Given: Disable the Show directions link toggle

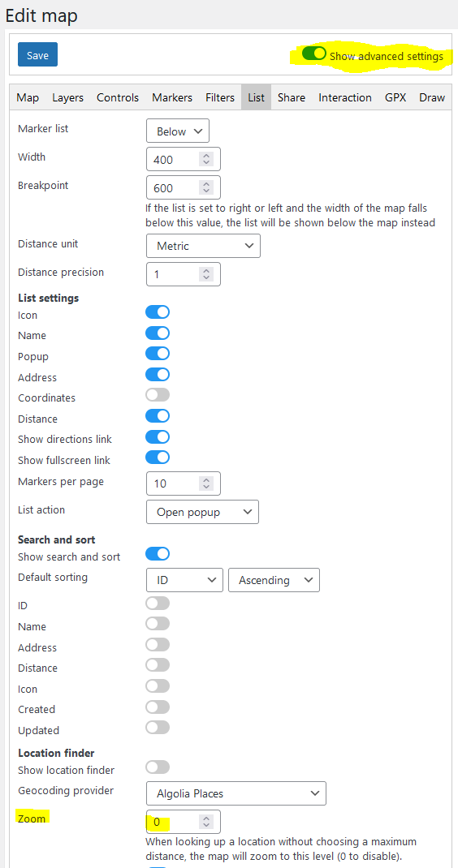Looking at the screenshot, I should point(158,436).
